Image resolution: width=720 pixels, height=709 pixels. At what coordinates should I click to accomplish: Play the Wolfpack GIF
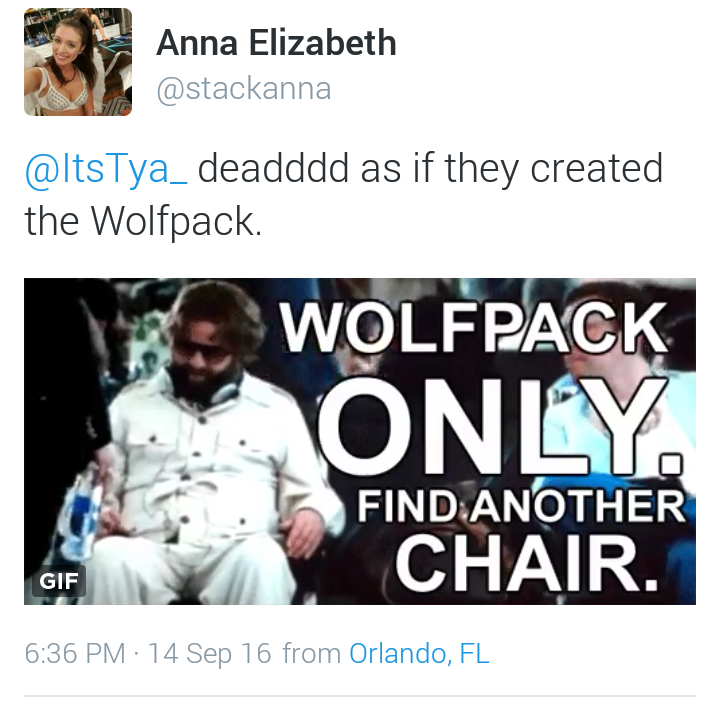pos(360,441)
